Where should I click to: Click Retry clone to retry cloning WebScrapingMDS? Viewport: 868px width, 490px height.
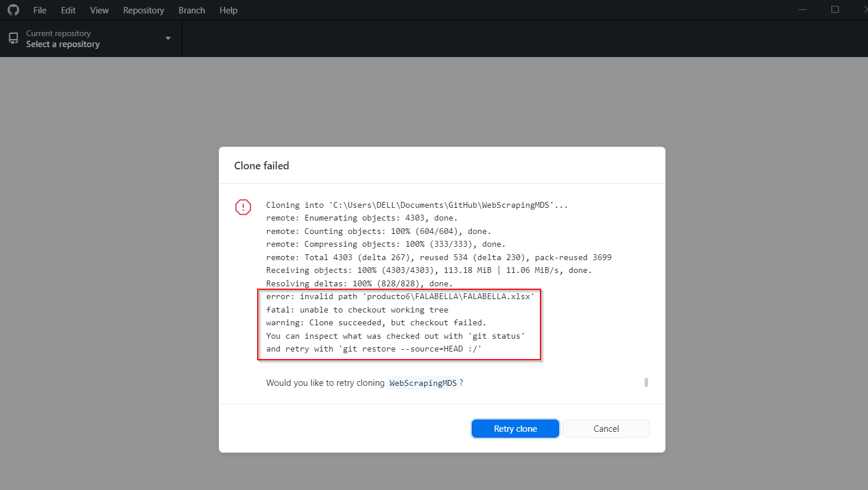tap(515, 428)
